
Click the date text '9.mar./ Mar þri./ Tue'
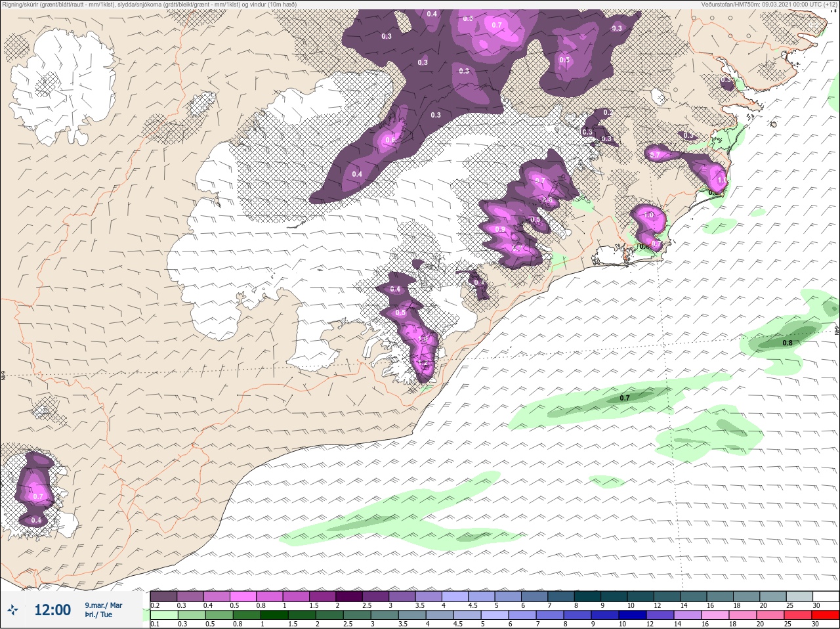coord(103,610)
